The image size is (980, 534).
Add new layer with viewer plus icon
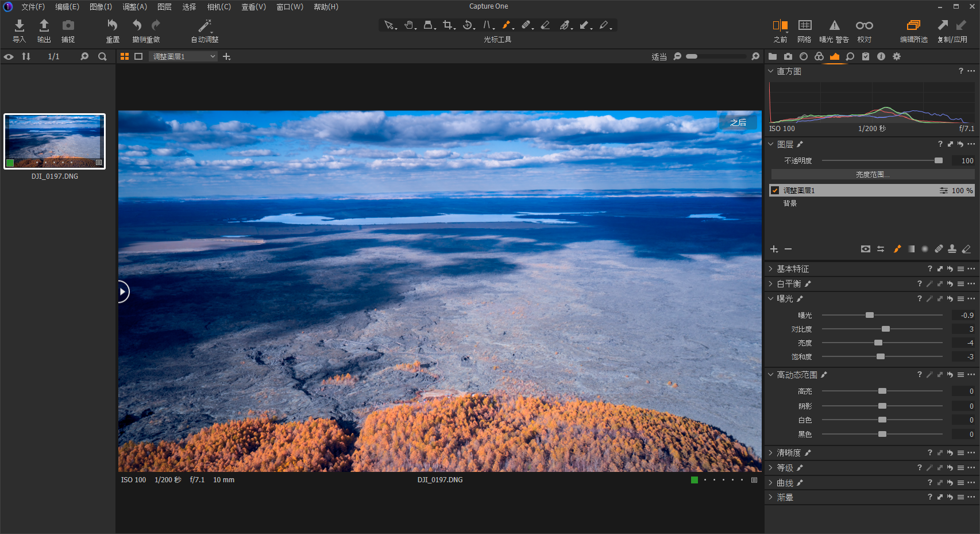tap(226, 56)
